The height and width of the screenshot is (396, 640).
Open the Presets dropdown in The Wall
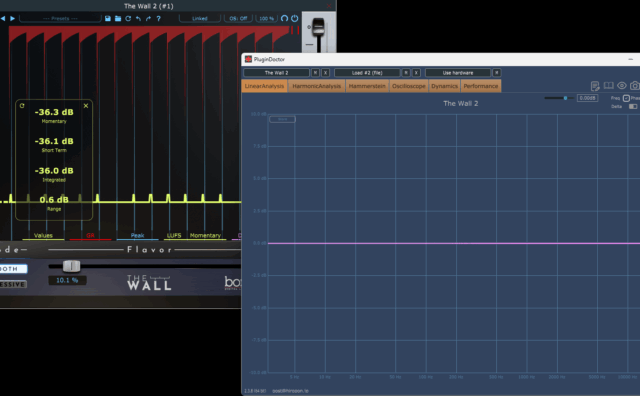[x=60, y=18]
